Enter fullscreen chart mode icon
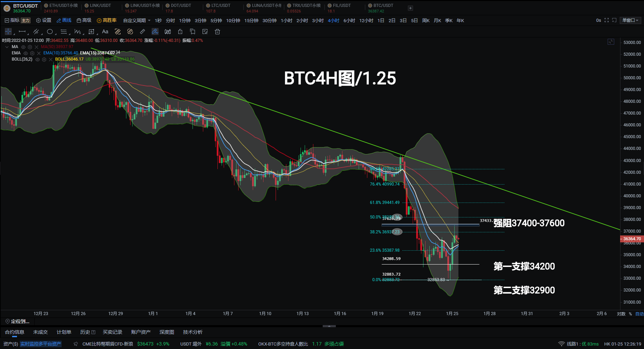Screen dimensions: 644x349 (x=607, y=20)
